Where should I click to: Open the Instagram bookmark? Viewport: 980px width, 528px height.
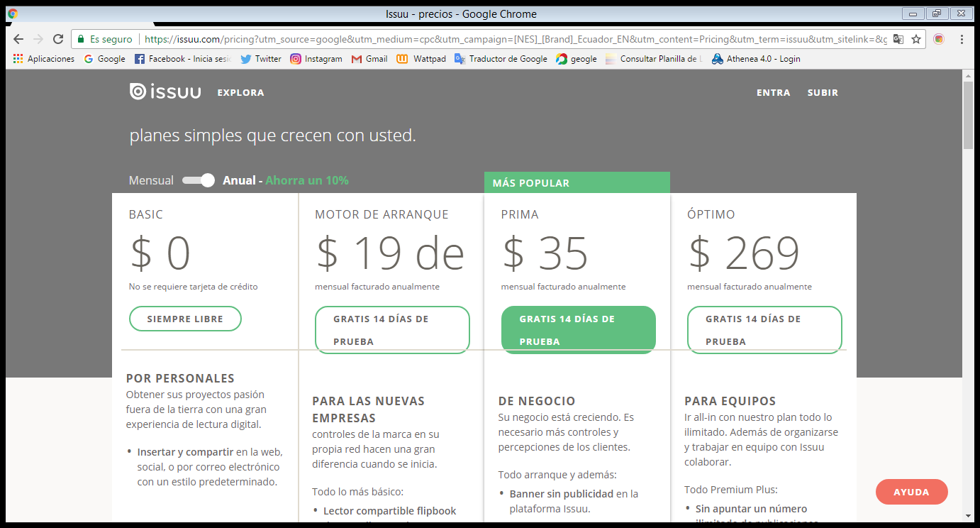[316, 59]
